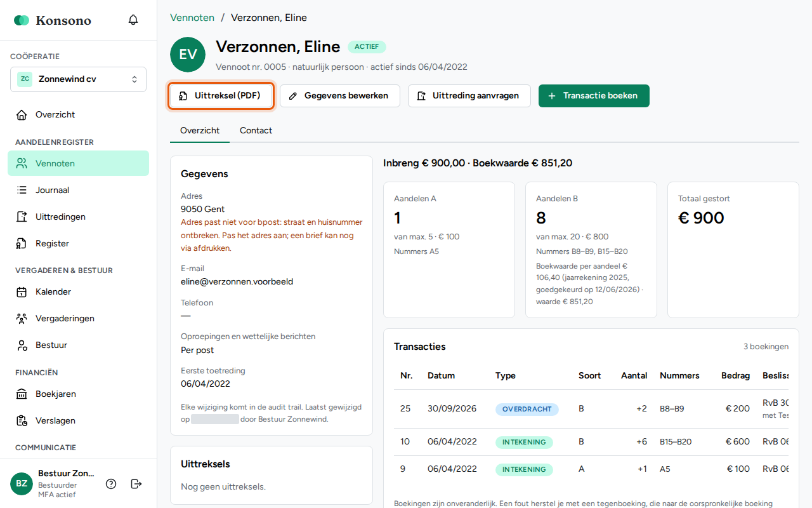Image resolution: width=812 pixels, height=508 pixels.
Task: Click Uittreding aanvragen button
Action: point(469,96)
